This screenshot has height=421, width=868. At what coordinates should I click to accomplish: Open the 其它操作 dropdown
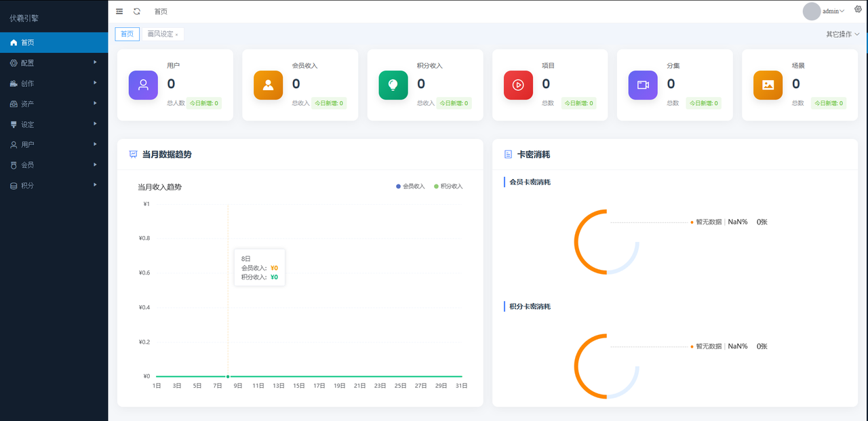[x=842, y=34]
